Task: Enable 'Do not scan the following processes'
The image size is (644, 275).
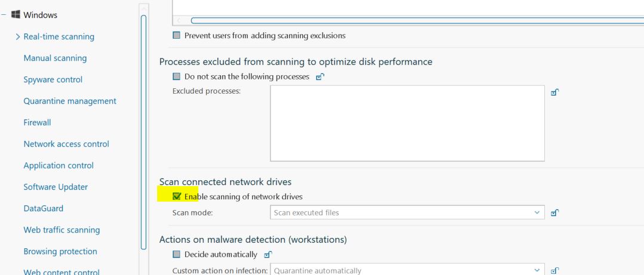Action: tap(176, 77)
